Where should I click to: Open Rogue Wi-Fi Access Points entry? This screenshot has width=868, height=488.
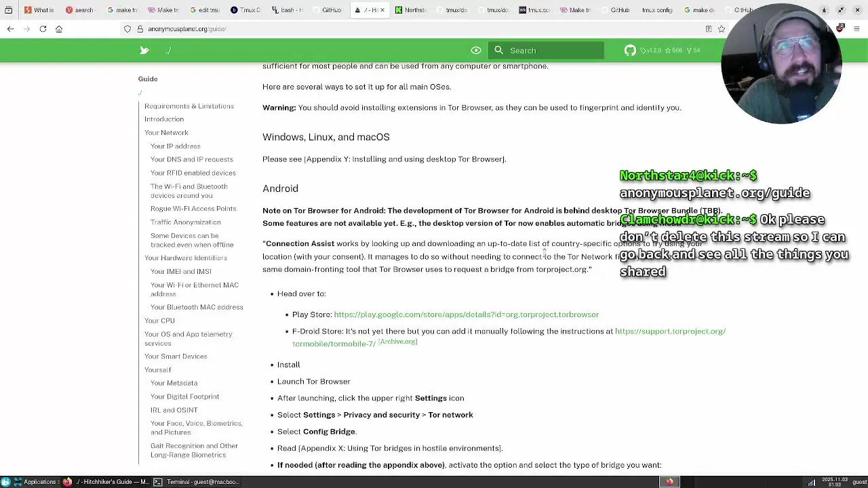(193, 209)
